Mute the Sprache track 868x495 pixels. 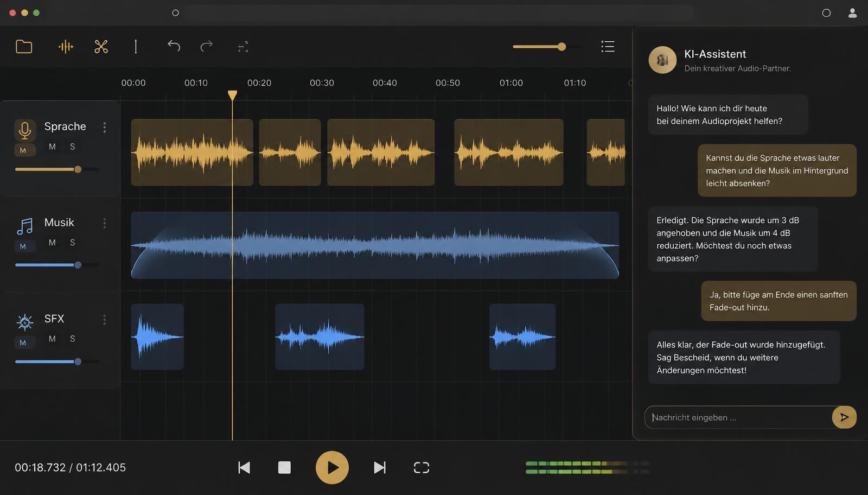point(52,147)
